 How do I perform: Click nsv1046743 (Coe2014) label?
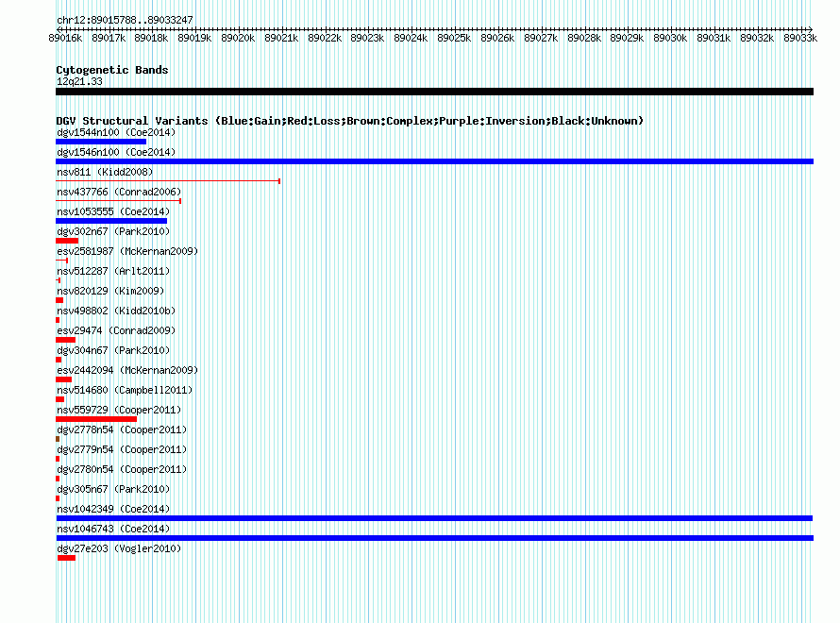tap(113, 529)
